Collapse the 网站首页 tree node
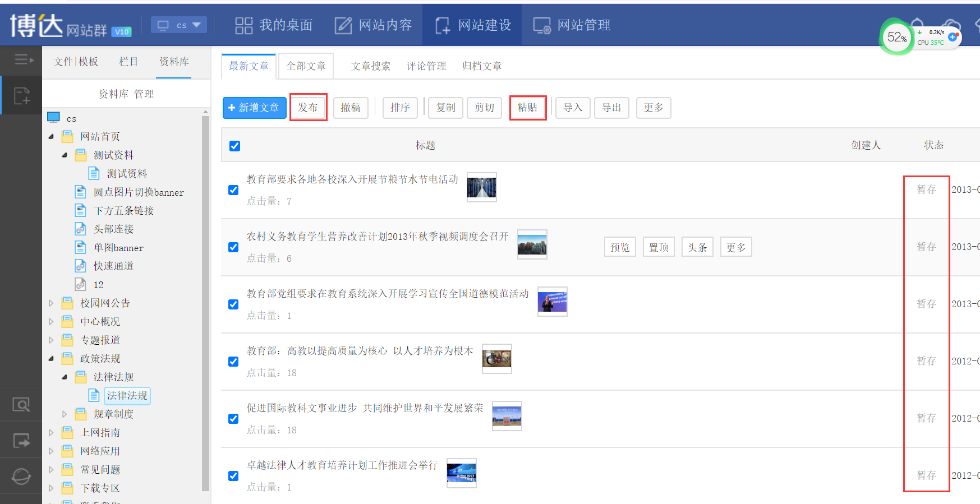980x504 pixels. (51, 136)
